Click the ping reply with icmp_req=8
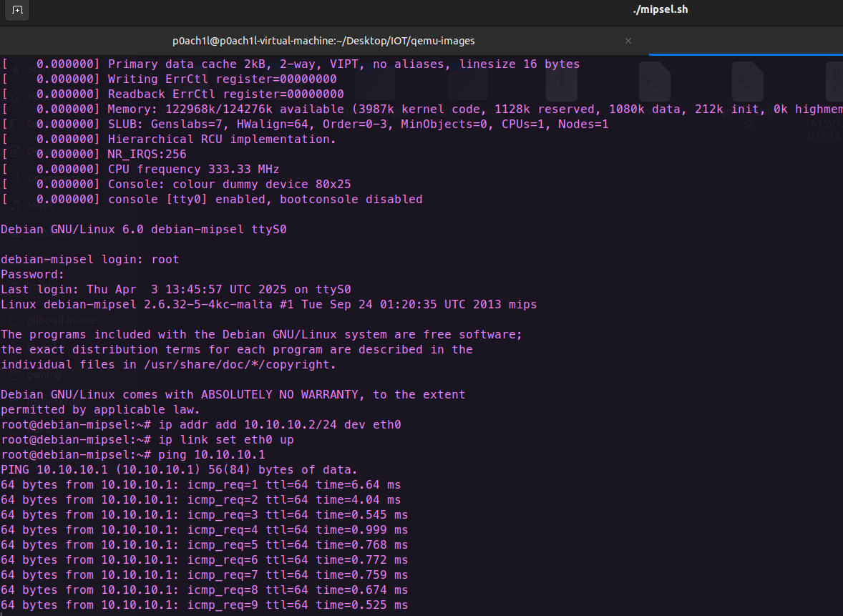 point(204,591)
